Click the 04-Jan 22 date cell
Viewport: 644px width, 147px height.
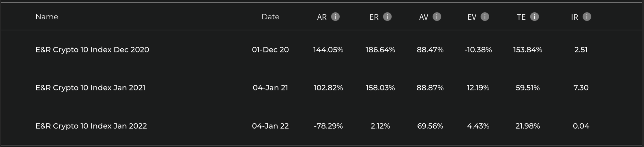pos(270,126)
